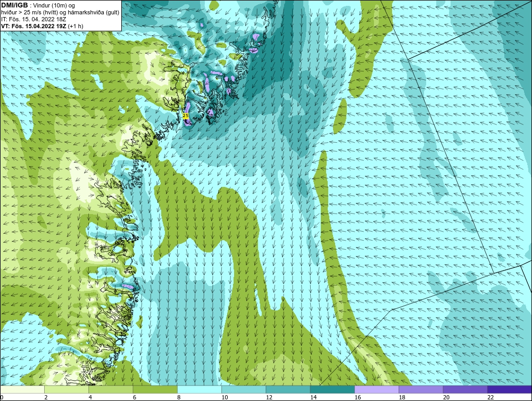Screen dimensions: 532x401
Task: Click the VT: Fös. 15.04.2022 19Z (+1 h) line
Action: coord(42,26)
